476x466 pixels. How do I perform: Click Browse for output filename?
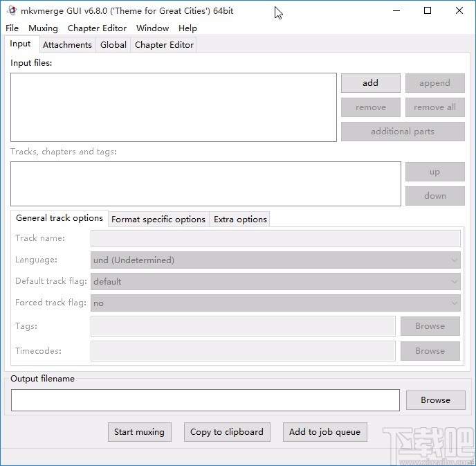(x=436, y=400)
